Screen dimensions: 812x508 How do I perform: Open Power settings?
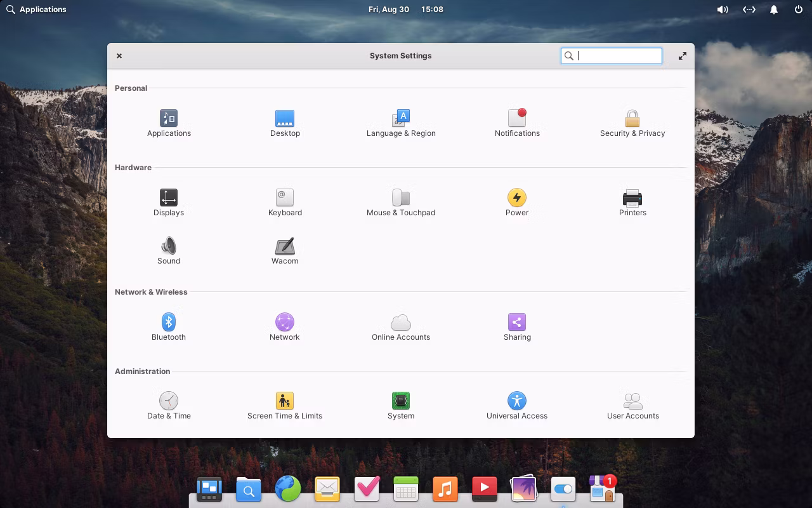tap(517, 203)
